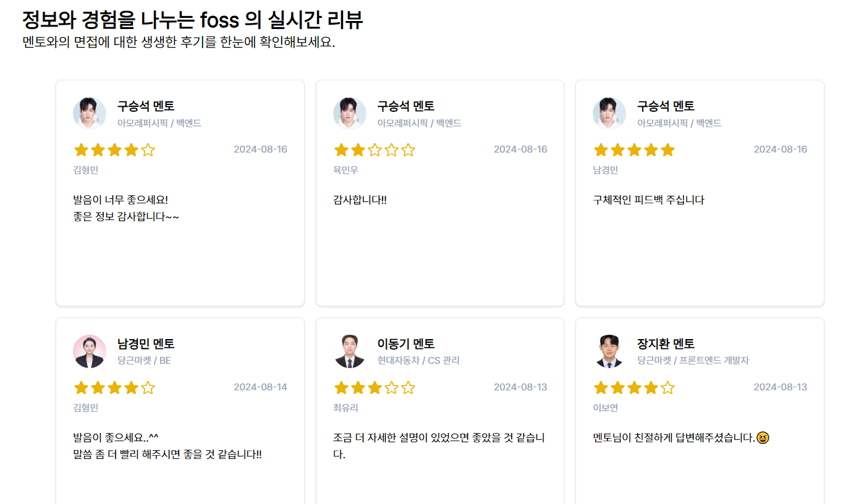Select the 이동기 멘토 name

pos(405,344)
